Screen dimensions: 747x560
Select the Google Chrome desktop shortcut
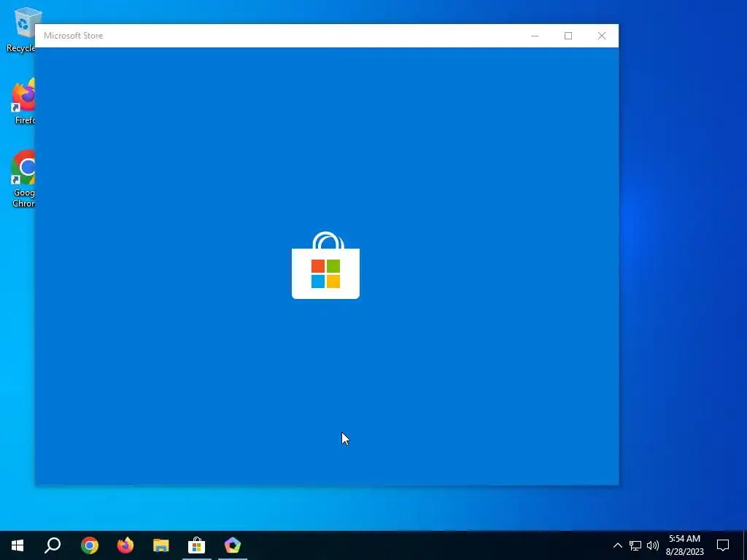click(x=23, y=179)
